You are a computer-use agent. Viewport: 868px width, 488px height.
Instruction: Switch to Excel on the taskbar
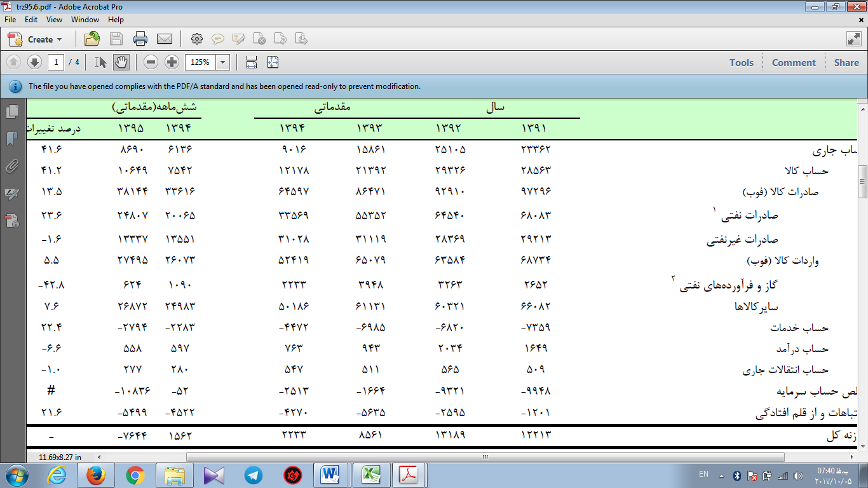click(370, 475)
